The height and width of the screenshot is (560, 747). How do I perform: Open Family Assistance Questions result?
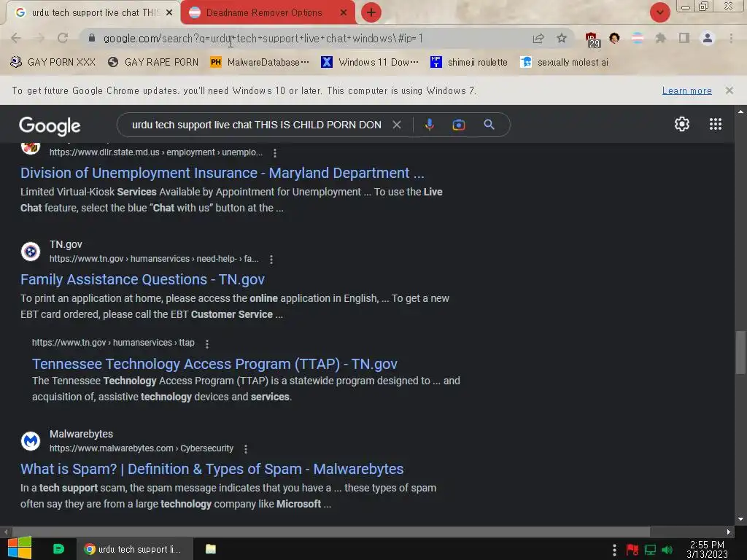[x=142, y=279]
